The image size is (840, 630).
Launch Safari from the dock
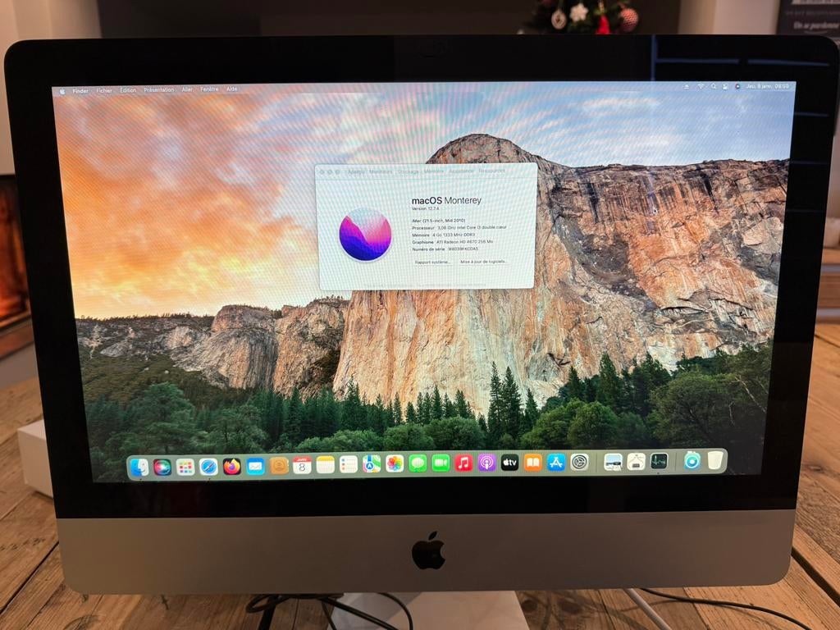click(x=208, y=467)
